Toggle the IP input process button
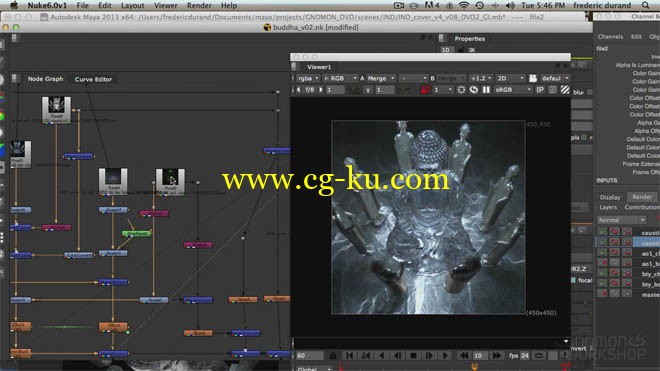This screenshot has width=660, height=371. click(540, 90)
